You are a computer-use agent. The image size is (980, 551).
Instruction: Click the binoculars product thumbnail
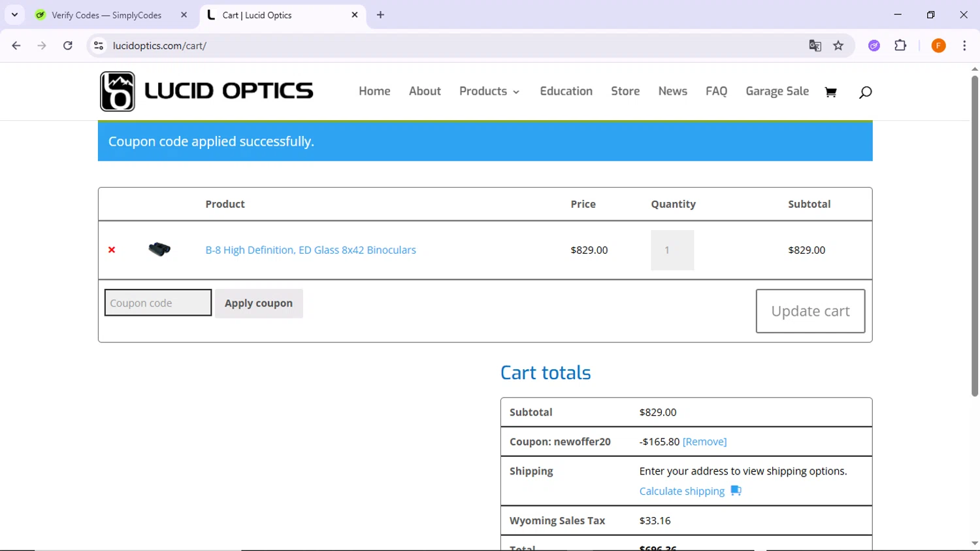[x=159, y=249]
